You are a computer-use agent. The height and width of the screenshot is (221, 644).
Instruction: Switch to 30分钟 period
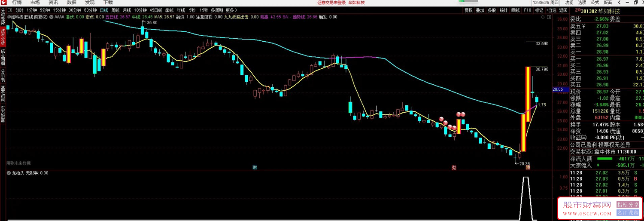[x=75, y=10]
